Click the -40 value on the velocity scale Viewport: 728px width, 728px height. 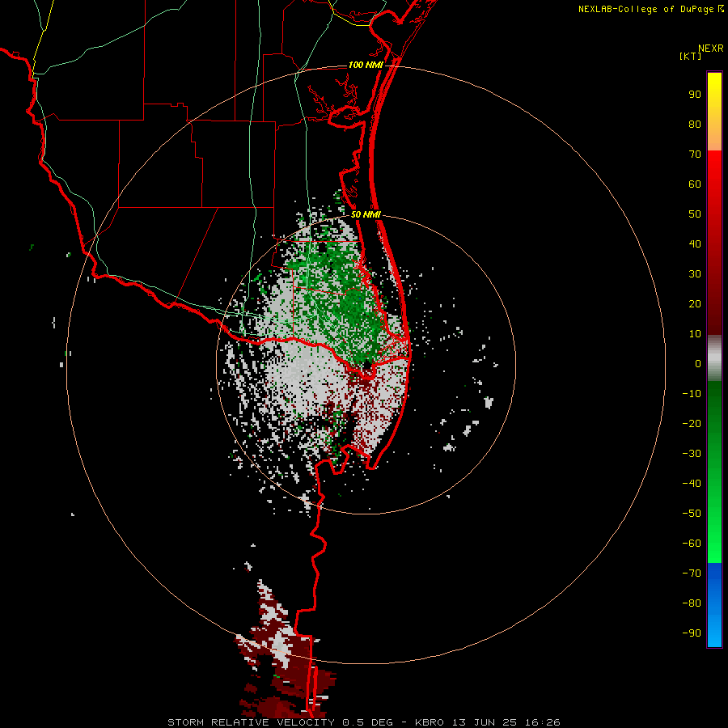coord(692,484)
